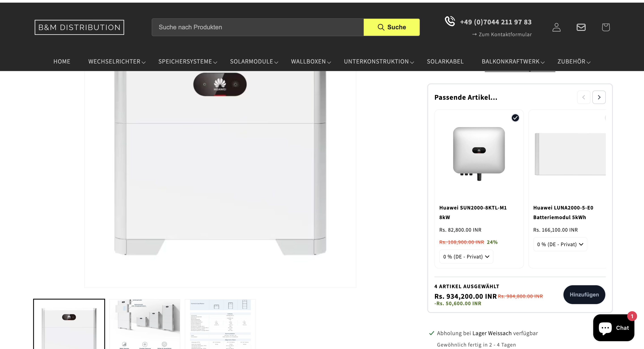Click the savings text '-Rs. 50,600.00 INR'

point(457,303)
